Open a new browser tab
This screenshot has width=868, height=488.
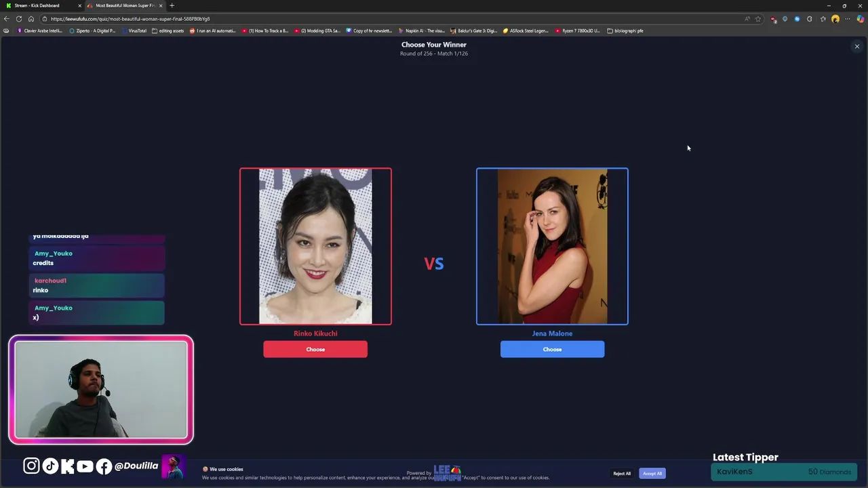tap(172, 5)
